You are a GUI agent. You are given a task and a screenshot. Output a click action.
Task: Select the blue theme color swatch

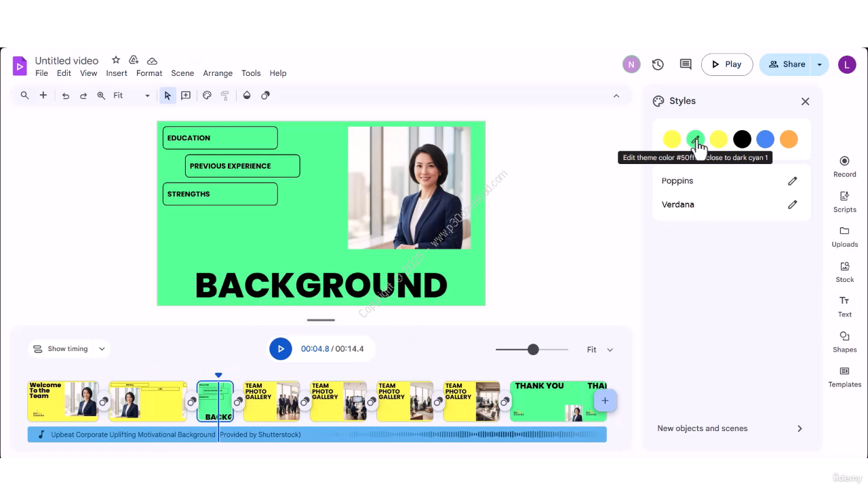click(765, 139)
